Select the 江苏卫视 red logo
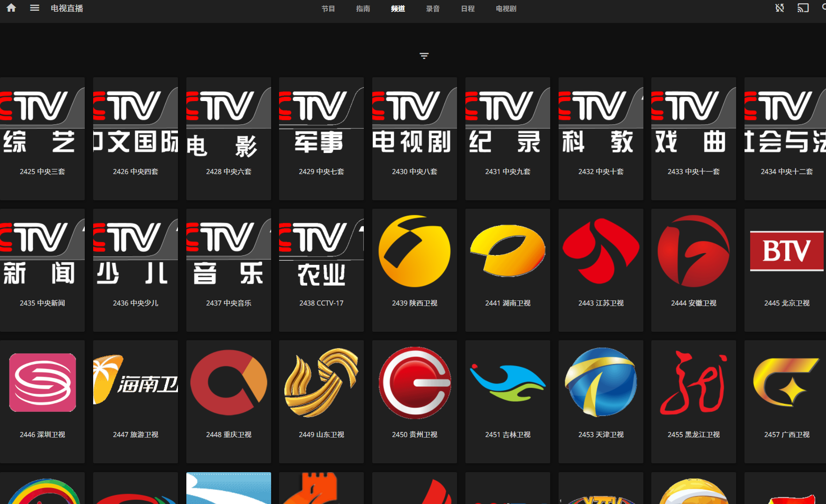 pyautogui.click(x=601, y=251)
